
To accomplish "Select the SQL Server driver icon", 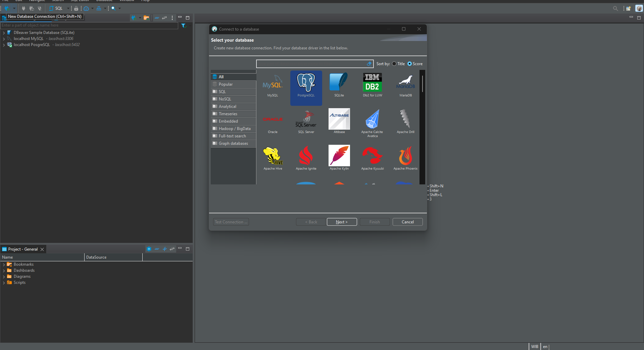I will 306,122.
